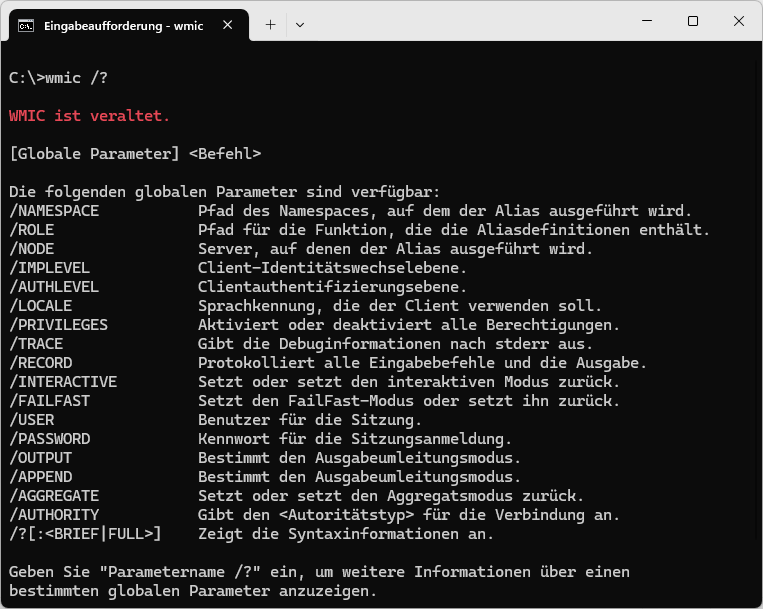The image size is (763, 609).
Task: Close the Eingabeaufforderung - wmic tab
Action: coord(231,25)
